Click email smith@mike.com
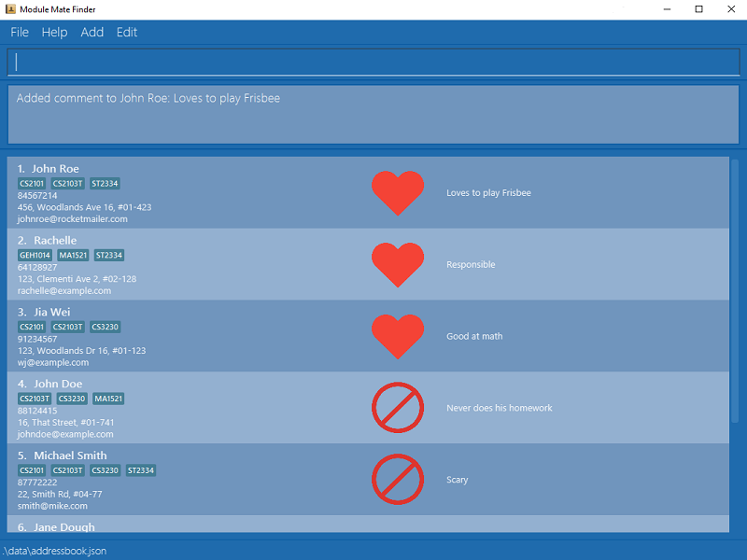The image size is (747, 560). click(52, 506)
